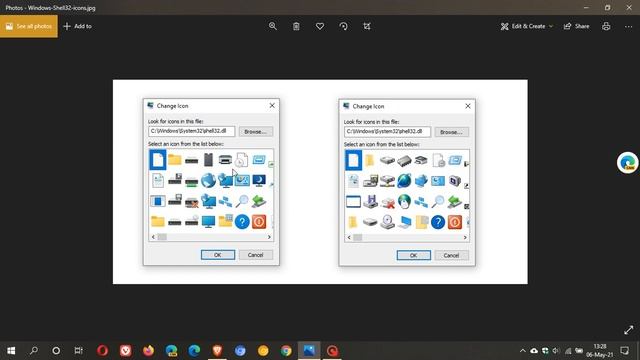The height and width of the screenshot is (360, 640).
Task: Launch Firefox from the taskbar
Action: [x=148, y=351]
